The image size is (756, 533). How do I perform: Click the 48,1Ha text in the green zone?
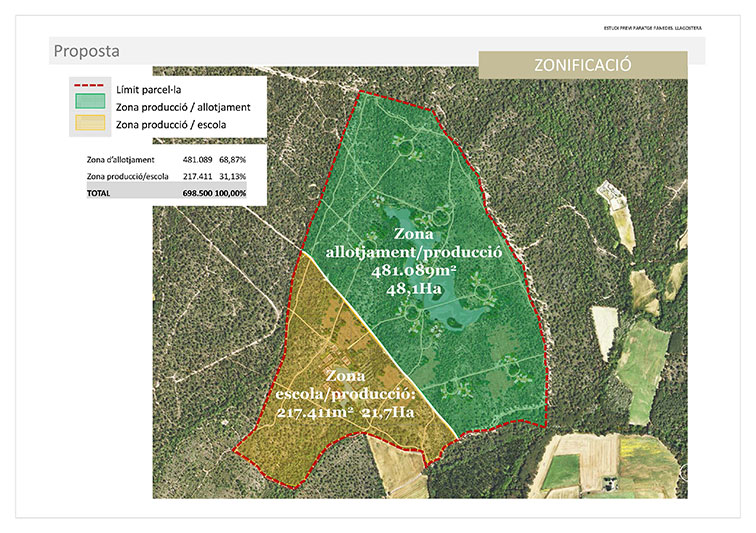click(x=420, y=288)
